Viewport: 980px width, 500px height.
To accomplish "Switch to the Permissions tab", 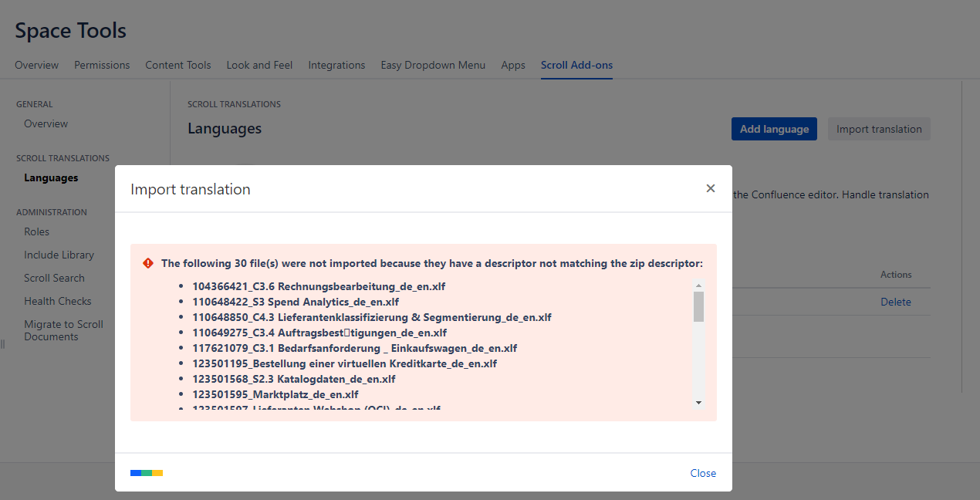I will point(102,65).
